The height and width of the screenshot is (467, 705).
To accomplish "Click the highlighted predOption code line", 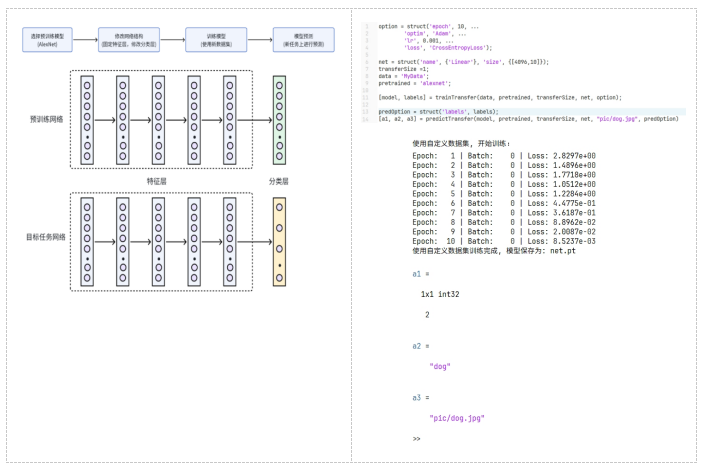I will (x=439, y=111).
